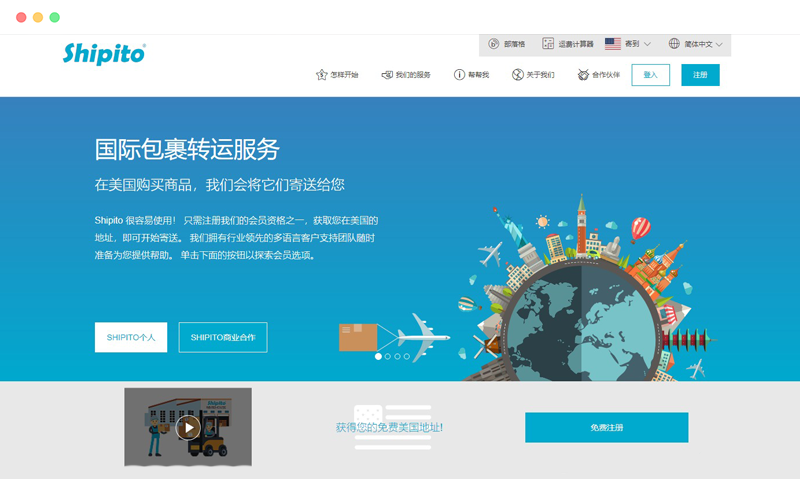800x479 pixels.
Task: Click the info icon for 帮帮我
Action: point(459,75)
